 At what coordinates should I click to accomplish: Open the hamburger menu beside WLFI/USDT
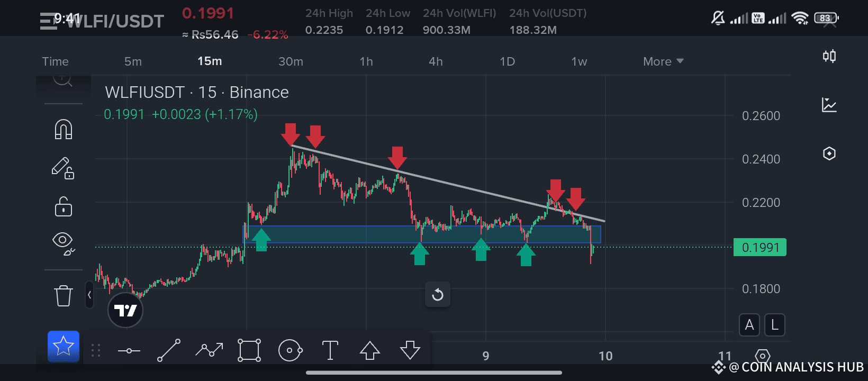coord(49,21)
